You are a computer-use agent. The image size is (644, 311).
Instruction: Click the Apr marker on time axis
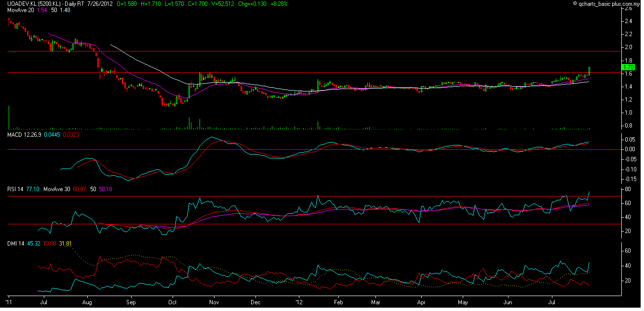click(x=421, y=302)
